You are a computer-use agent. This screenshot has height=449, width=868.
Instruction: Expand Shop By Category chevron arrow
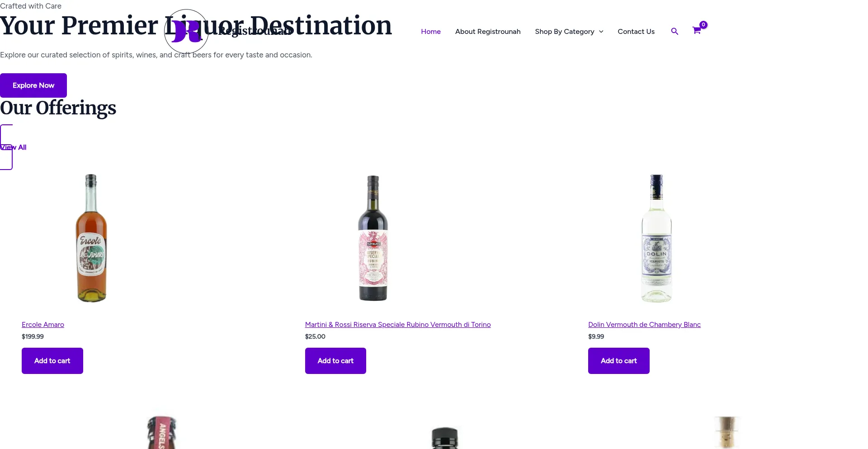point(601,32)
